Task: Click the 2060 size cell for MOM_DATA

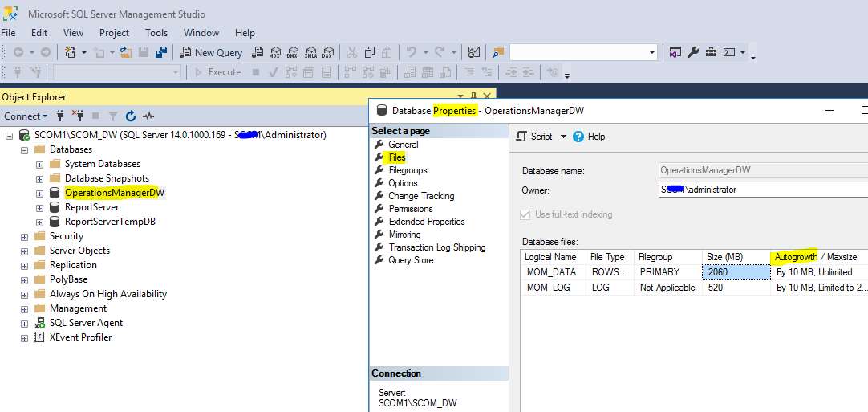Action: 736,272
